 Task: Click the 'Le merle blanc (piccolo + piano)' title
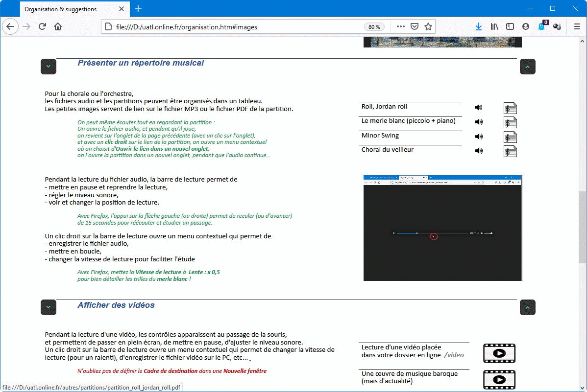point(409,121)
